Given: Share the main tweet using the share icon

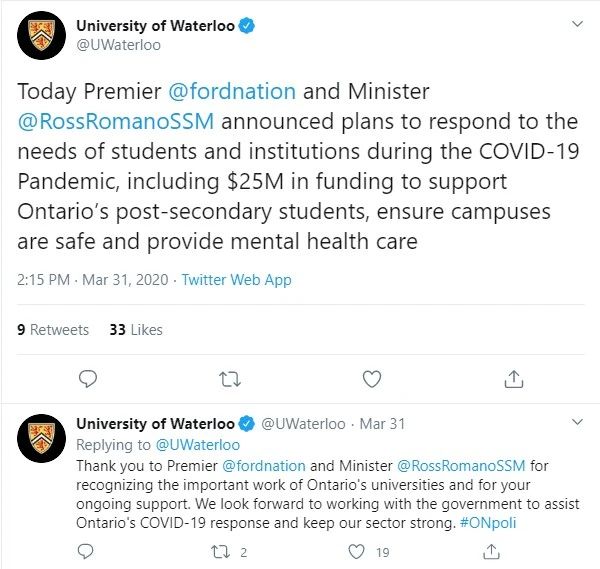Looking at the screenshot, I should [x=514, y=379].
